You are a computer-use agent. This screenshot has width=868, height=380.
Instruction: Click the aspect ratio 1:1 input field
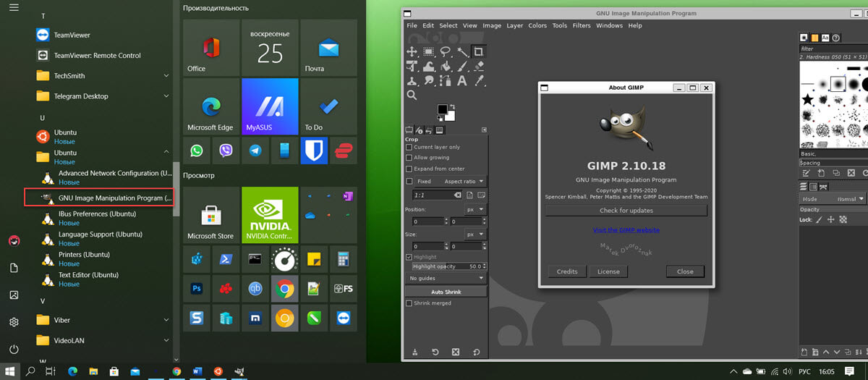point(437,195)
